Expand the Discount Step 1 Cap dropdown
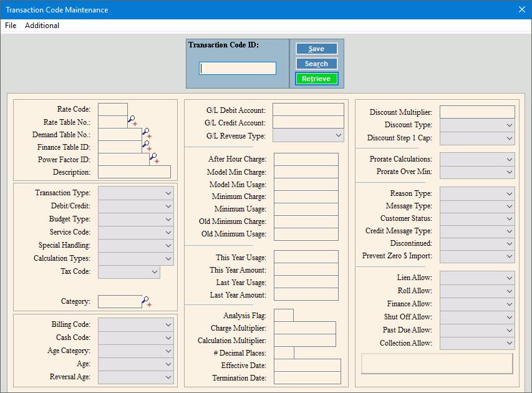 (477, 138)
